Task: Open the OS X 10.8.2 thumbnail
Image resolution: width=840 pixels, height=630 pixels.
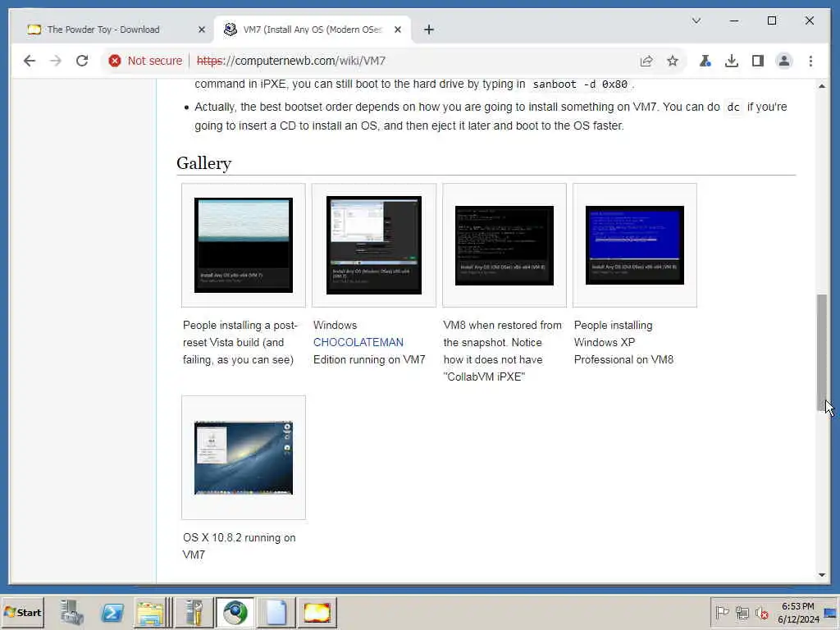Action: (243, 458)
